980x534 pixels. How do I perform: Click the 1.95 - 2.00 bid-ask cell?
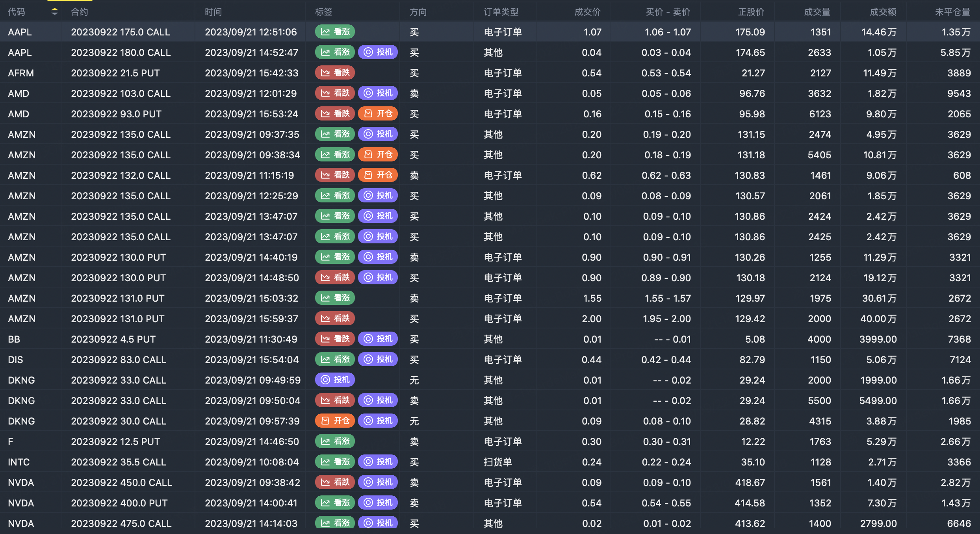667,319
